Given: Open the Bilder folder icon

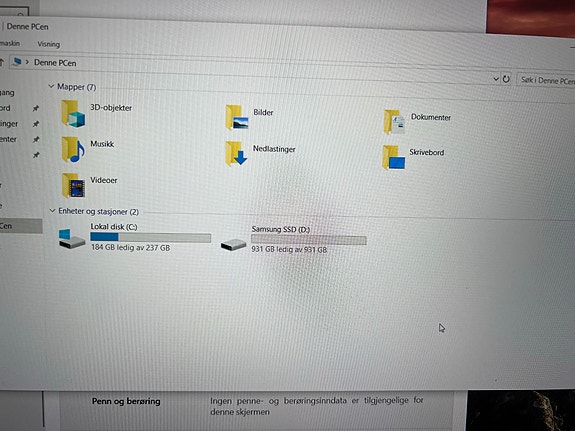Looking at the screenshot, I should [x=237, y=117].
